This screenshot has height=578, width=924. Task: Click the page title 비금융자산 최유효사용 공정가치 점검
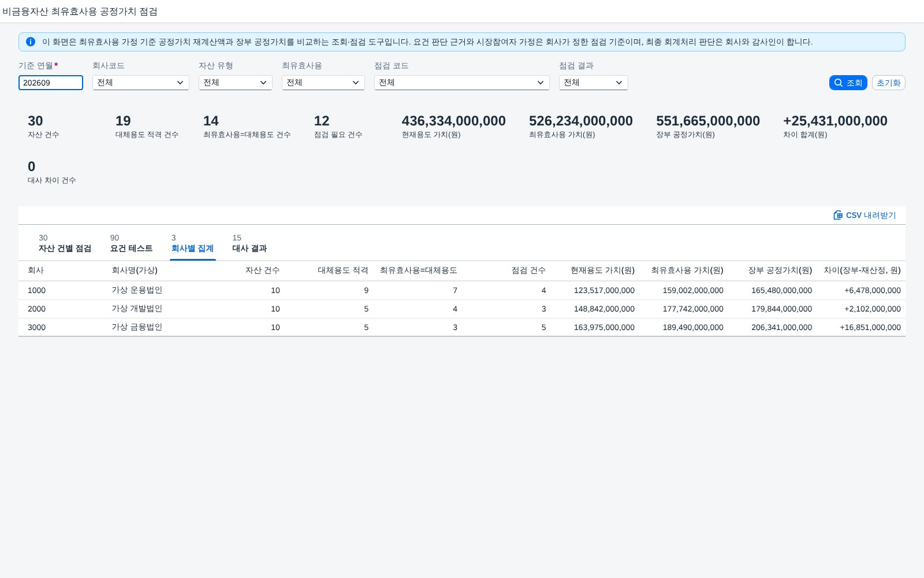[80, 12]
